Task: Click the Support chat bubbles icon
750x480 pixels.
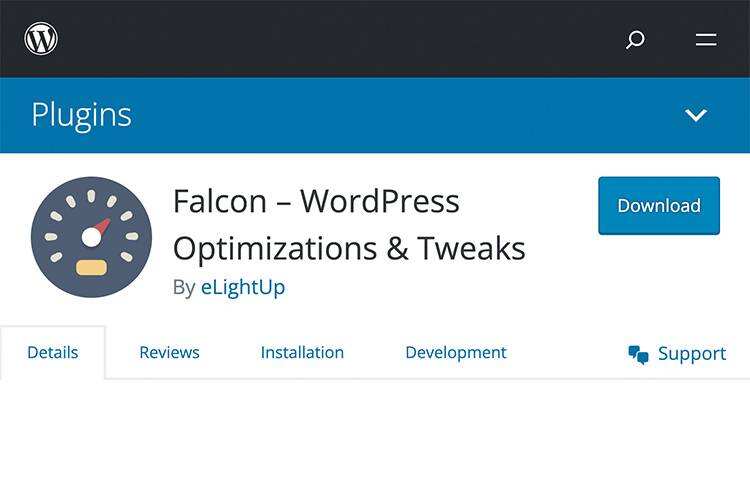Action: pos(638,354)
